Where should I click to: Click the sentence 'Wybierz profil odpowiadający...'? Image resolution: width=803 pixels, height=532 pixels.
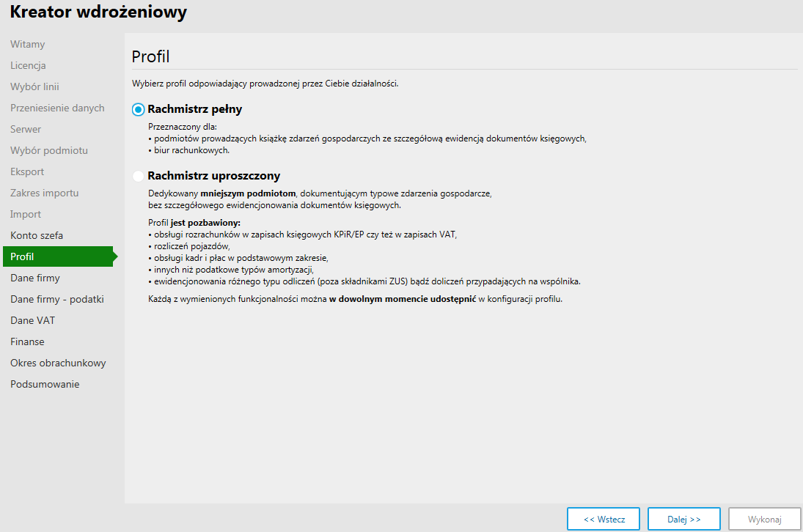[x=265, y=84]
